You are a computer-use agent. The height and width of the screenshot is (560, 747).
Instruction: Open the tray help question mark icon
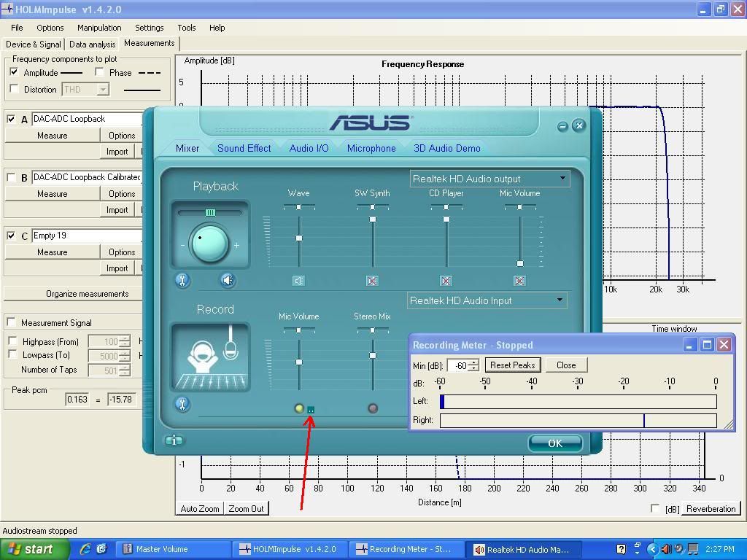pos(622,549)
